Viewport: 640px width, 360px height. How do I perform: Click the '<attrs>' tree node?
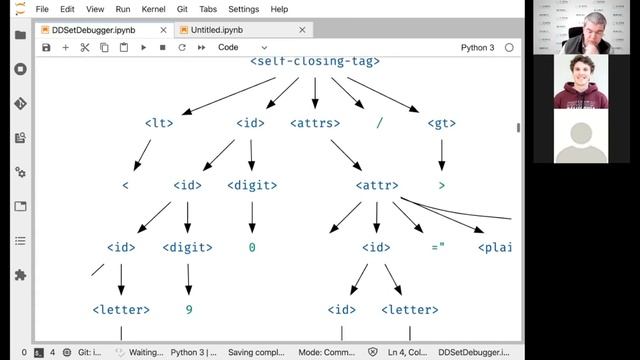(315, 123)
